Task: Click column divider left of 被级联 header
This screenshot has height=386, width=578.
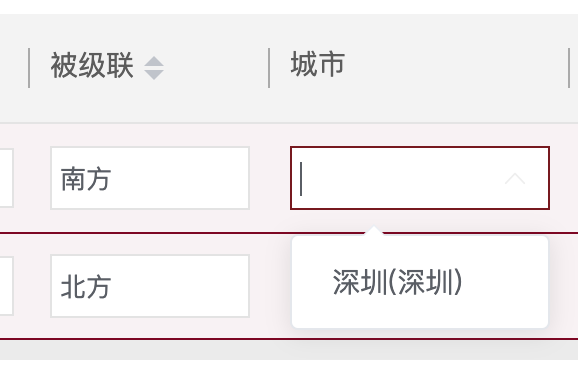Action: [29, 68]
